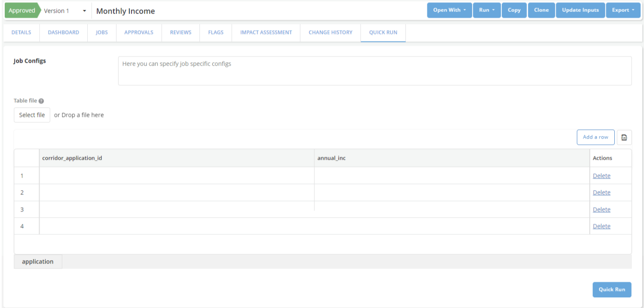The width and height of the screenshot is (644, 308).
Task: Click the Clone button
Action: click(x=541, y=10)
